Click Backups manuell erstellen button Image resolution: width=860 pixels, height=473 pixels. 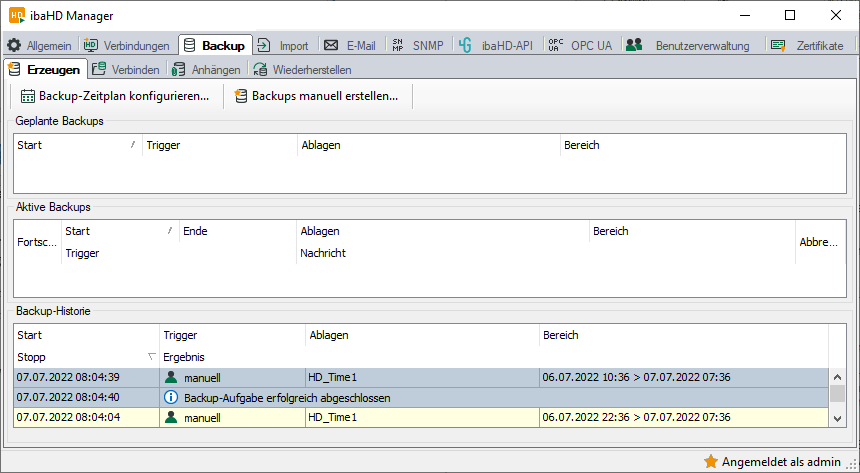(x=316, y=96)
